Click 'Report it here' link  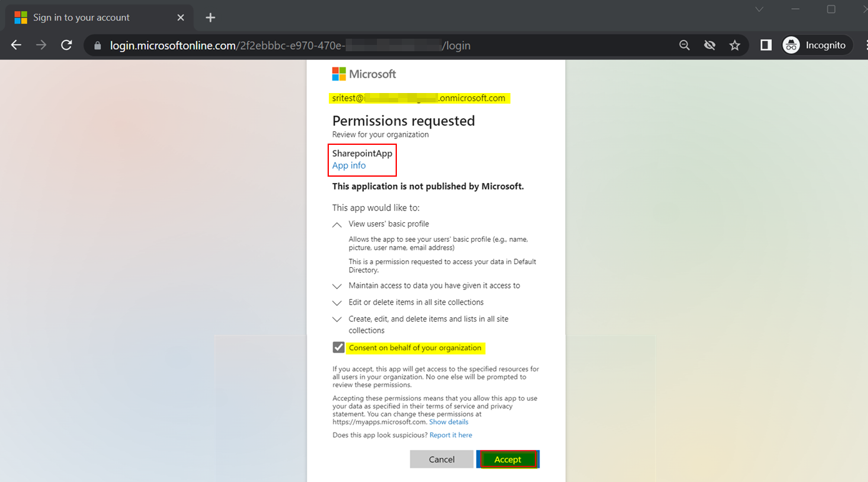point(451,435)
